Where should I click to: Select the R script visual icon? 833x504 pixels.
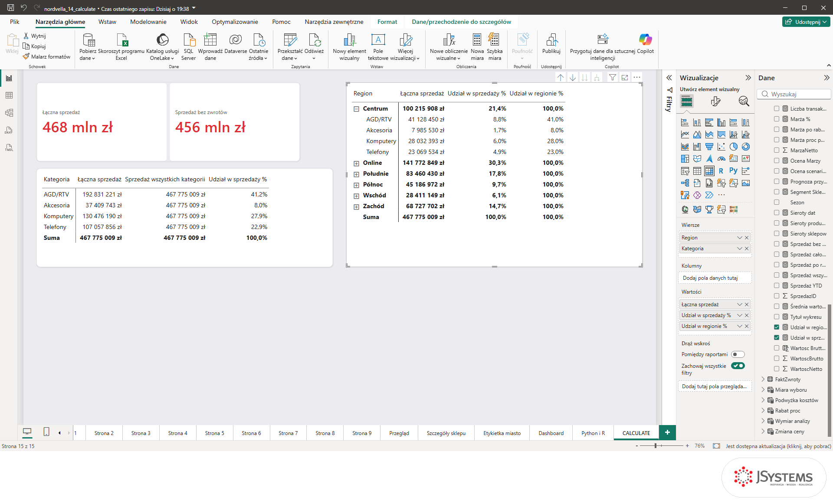click(721, 171)
